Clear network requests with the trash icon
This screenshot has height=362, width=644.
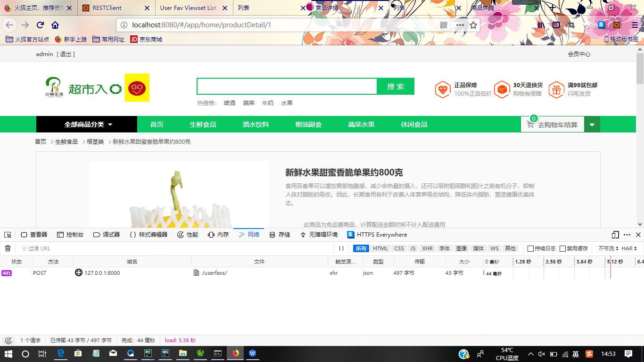(7, 248)
